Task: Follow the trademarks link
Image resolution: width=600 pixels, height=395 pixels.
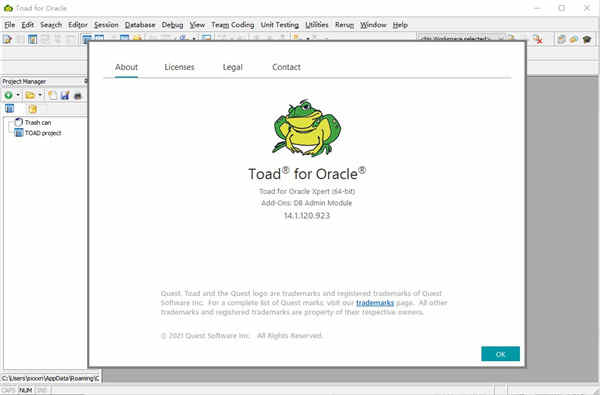Action: (375, 303)
